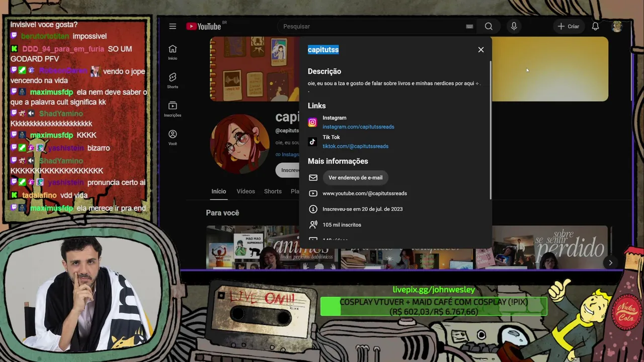Screen dimensions: 644x362
Task: Click the Criar button
Action: [569, 26]
